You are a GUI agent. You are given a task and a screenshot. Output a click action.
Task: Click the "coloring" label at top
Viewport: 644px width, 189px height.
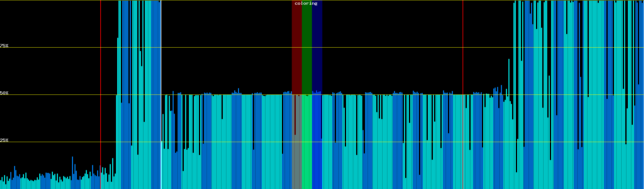(x=306, y=3)
